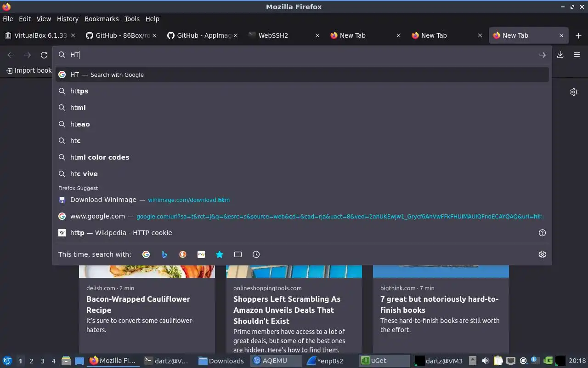Click the clock showing 20:18

577,361
